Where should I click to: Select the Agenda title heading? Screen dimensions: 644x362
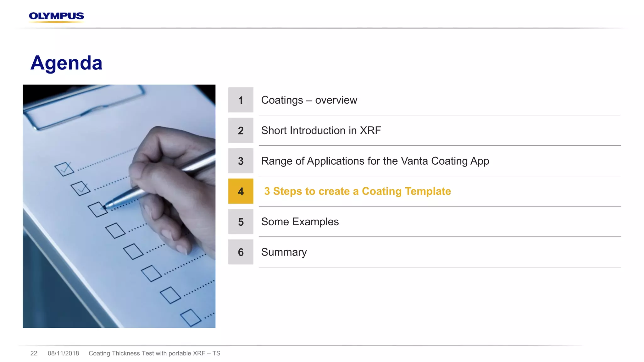[x=66, y=63]
